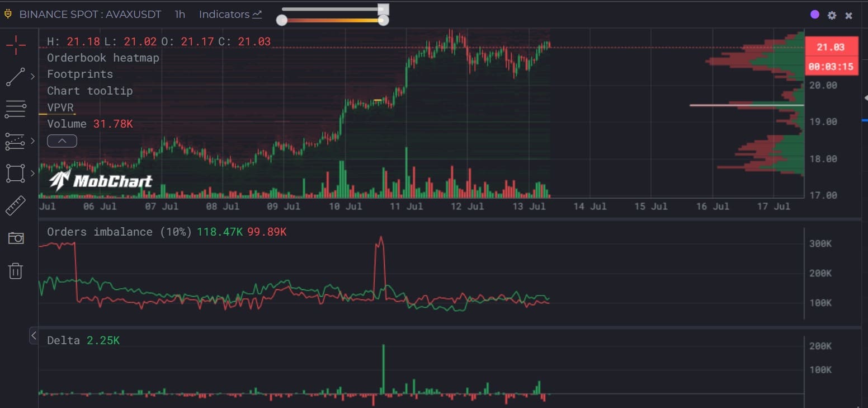Screen dimensions: 868x408
Task: Collapse the left drawing toolbar
Action: click(34, 336)
